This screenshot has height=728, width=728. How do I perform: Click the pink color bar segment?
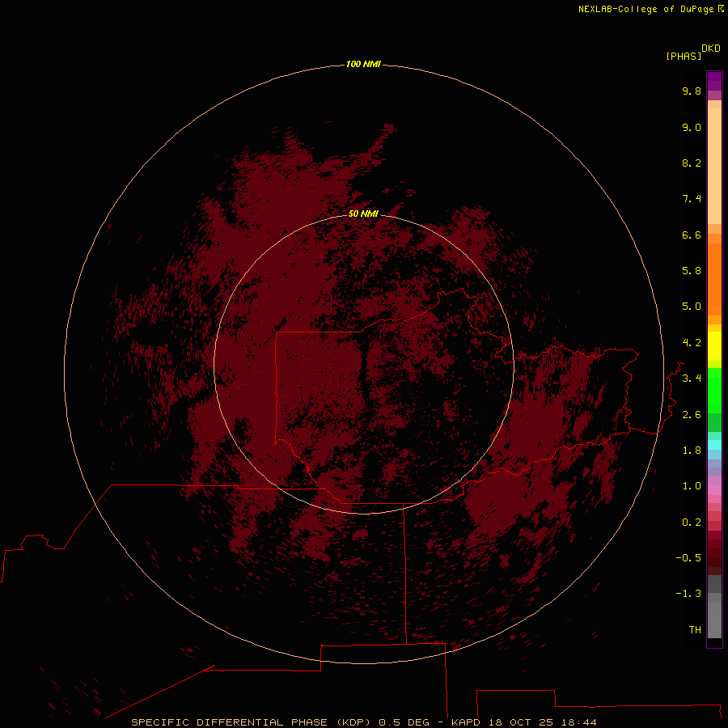pos(714,490)
